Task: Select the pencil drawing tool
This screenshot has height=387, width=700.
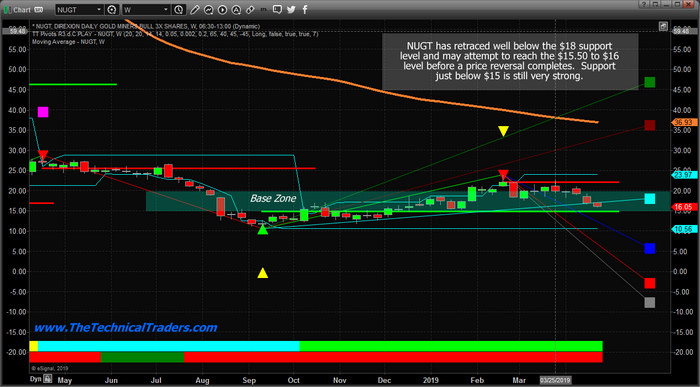Action: (194, 10)
